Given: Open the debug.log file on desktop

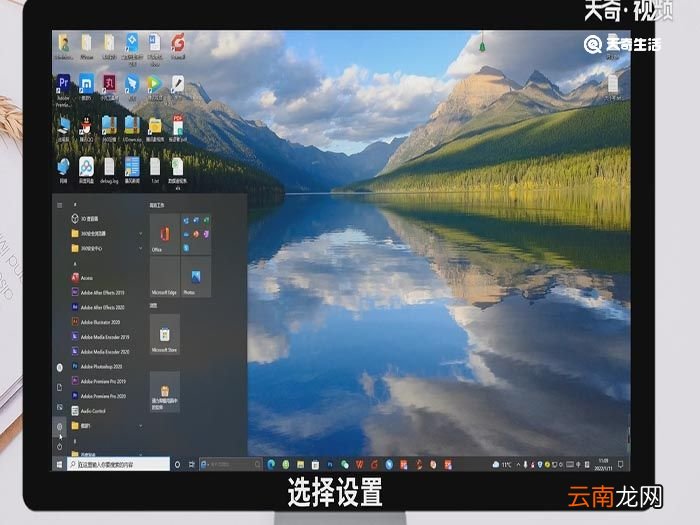Looking at the screenshot, I should tap(109, 170).
